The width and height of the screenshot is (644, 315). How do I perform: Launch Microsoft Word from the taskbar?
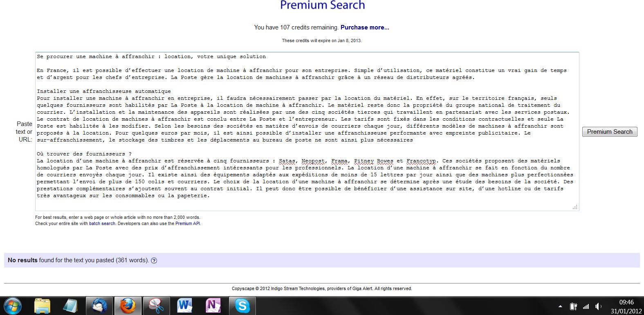[x=184, y=306]
